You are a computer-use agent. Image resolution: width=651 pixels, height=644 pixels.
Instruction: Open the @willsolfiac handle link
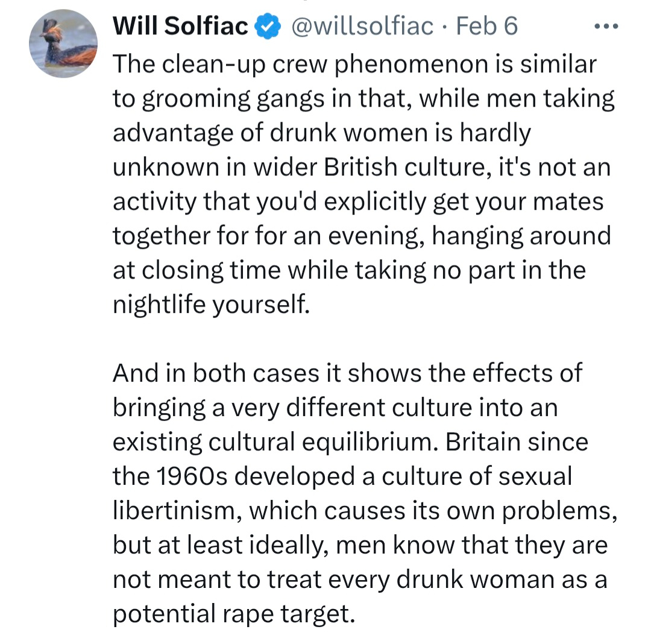(362, 26)
